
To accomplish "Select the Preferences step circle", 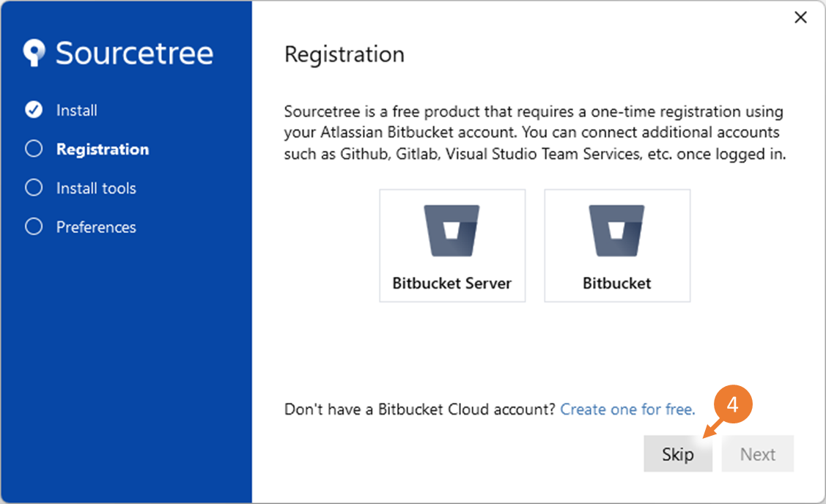I will 34,226.
